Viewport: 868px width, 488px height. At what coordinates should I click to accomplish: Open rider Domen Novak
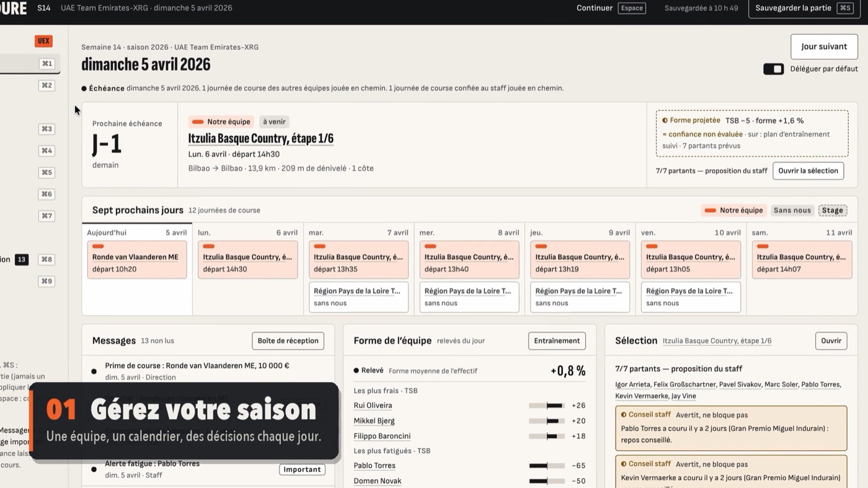tap(378, 481)
